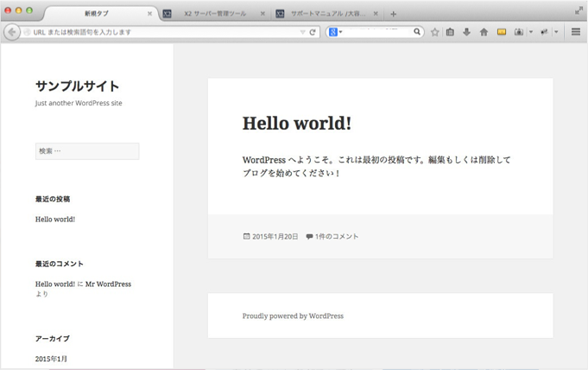Open the Firefox hamburger menu

coord(576,32)
